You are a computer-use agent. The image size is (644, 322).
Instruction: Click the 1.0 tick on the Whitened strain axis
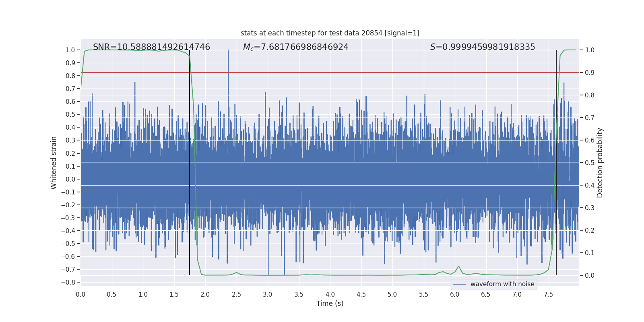pos(70,50)
